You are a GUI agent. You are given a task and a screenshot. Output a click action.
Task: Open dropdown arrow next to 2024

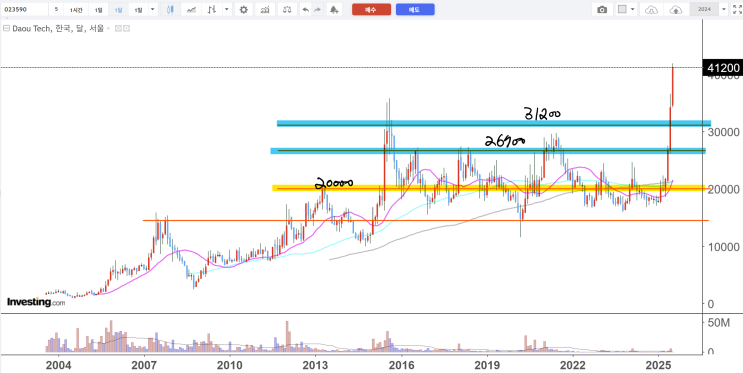point(723,9)
